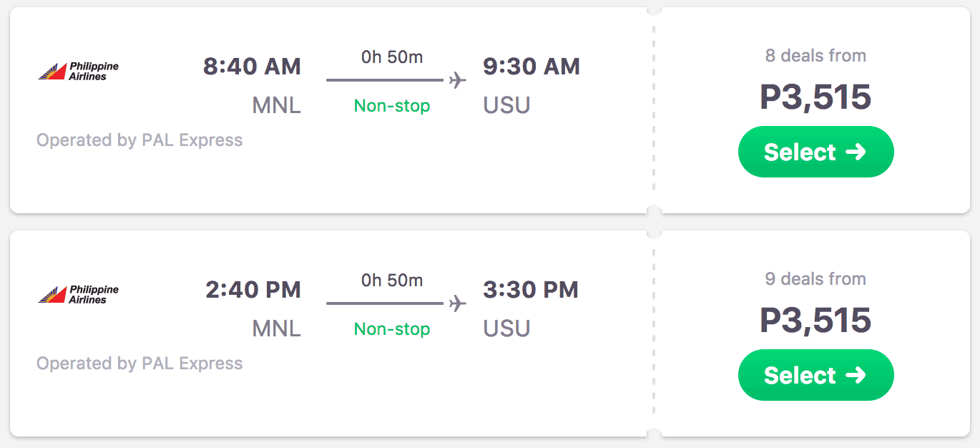Click the MNL departure code on the first card
The height and width of the screenshot is (448, 980).
(278, 104)
